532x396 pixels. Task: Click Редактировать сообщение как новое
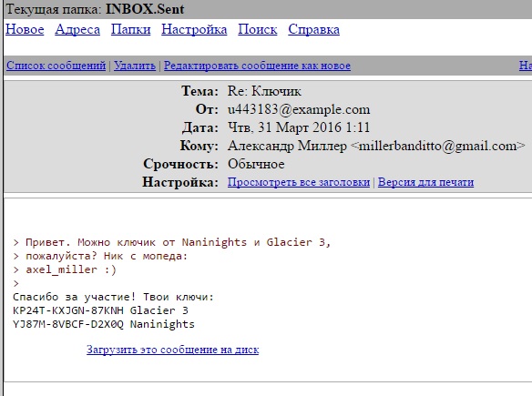coord(257,66)
